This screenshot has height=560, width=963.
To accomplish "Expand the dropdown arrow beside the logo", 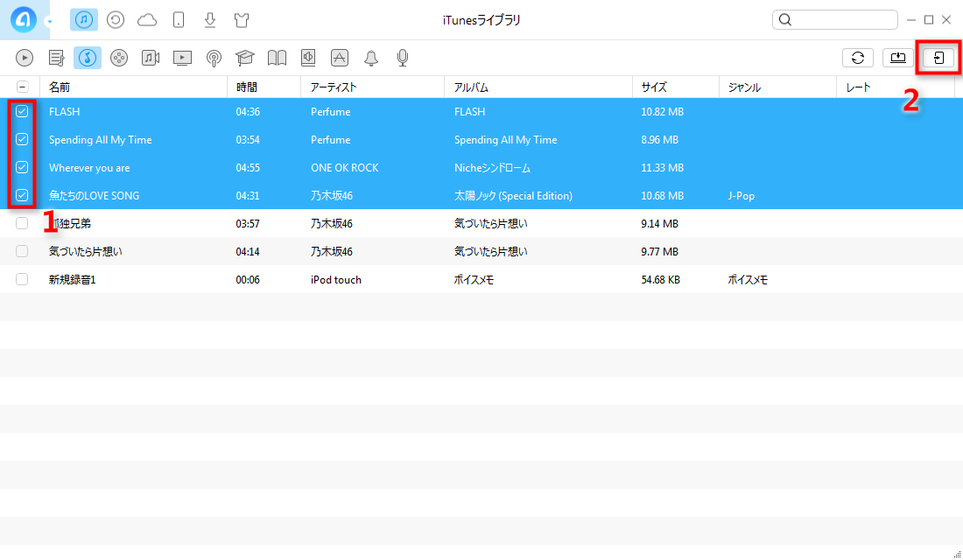I will click(49, 22).
